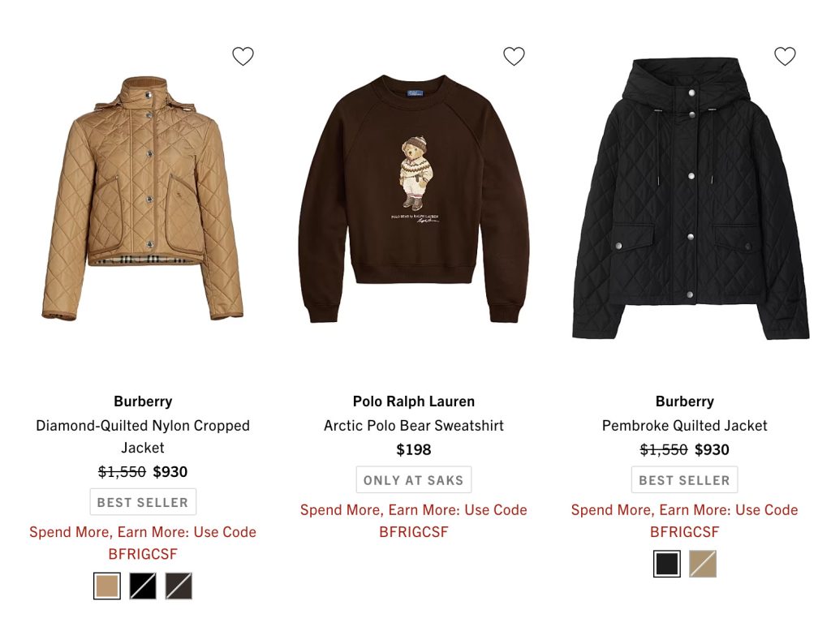Click BEST SELLER badge under cropped jacket
The width and height of the screenshot is (831, 644).
[143, 502]
